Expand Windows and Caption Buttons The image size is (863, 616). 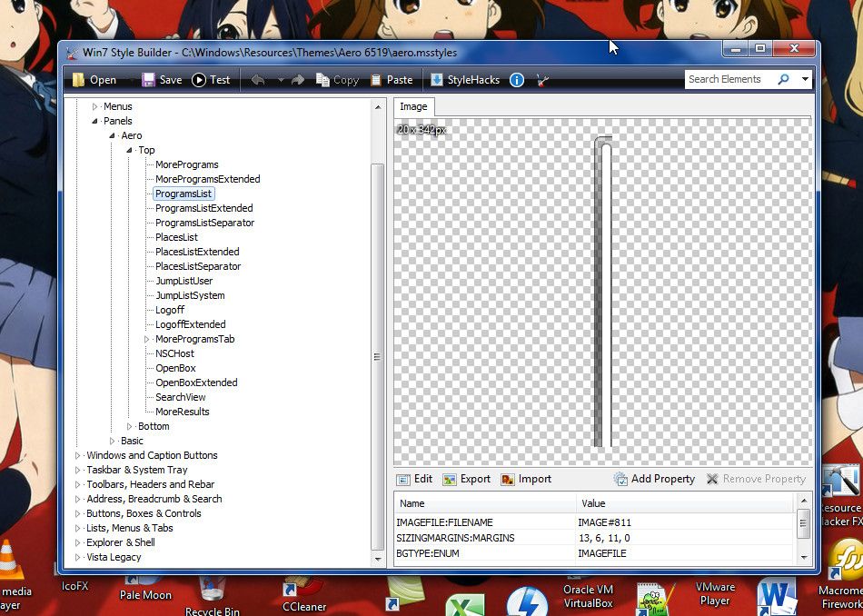point(77,456)
